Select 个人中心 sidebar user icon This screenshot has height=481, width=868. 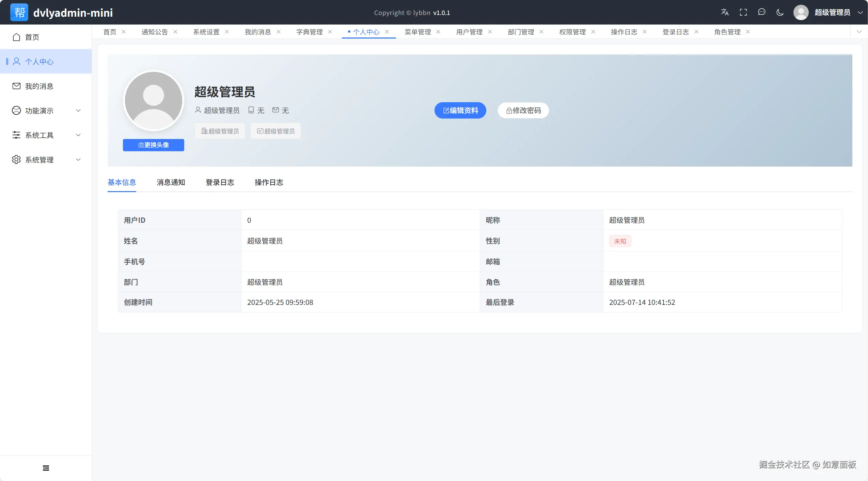click(16, 61)
